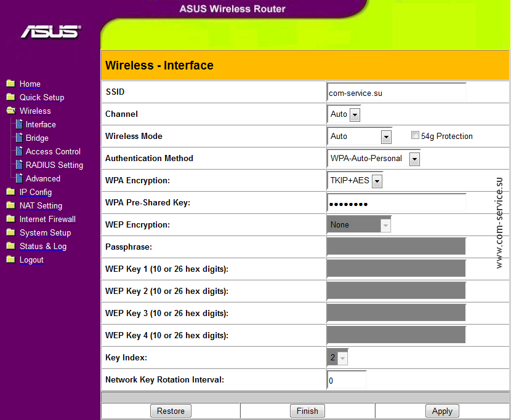Viewport: 511px width, 420px height.
Task: Click the "Passphrase:" row label
Action: tap(129, 247)
